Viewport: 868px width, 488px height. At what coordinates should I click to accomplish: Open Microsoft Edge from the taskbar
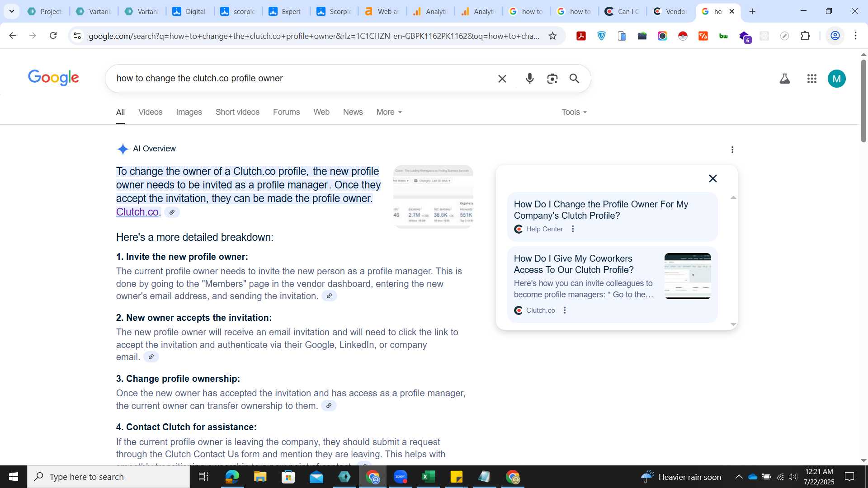(x=232, y=477)
